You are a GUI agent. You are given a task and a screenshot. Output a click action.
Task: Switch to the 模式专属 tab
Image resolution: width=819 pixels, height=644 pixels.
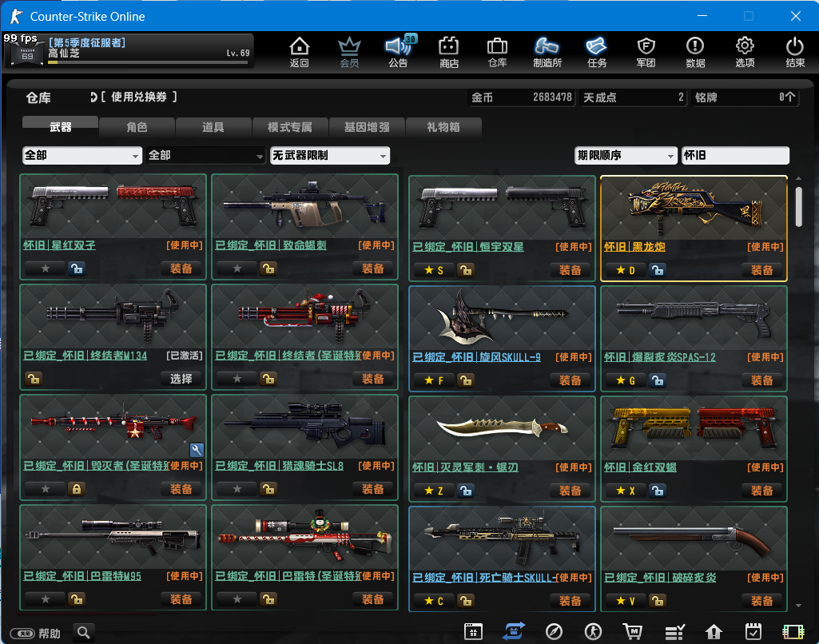click(290, 127)
